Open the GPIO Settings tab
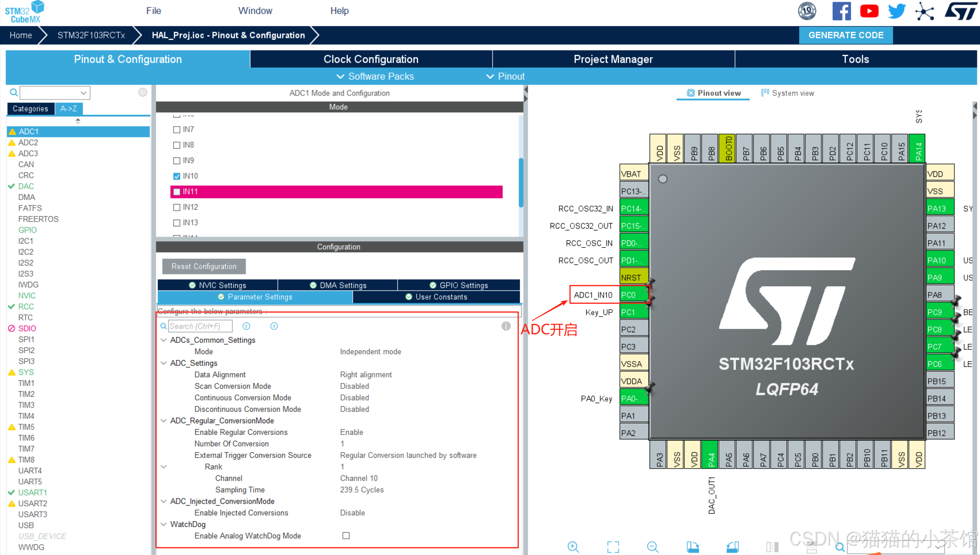This screenshot has height=555, width=980. pyautogui.click(x=459, y=285)
